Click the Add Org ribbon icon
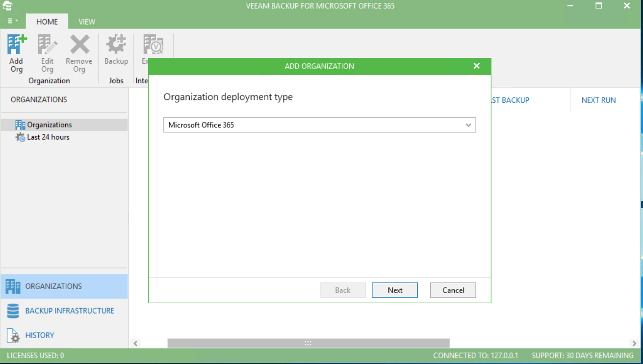The image size is (643, 364). tap(17, 54)
